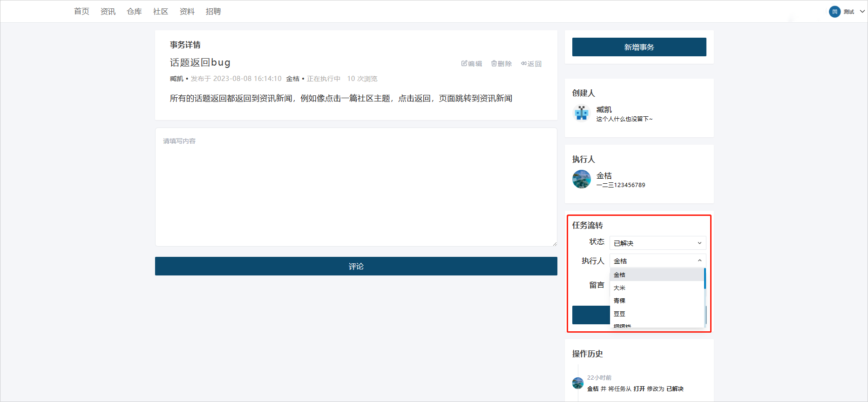
Task: Open the 资讯 navigation link
Action: click(x=108, y=12)
